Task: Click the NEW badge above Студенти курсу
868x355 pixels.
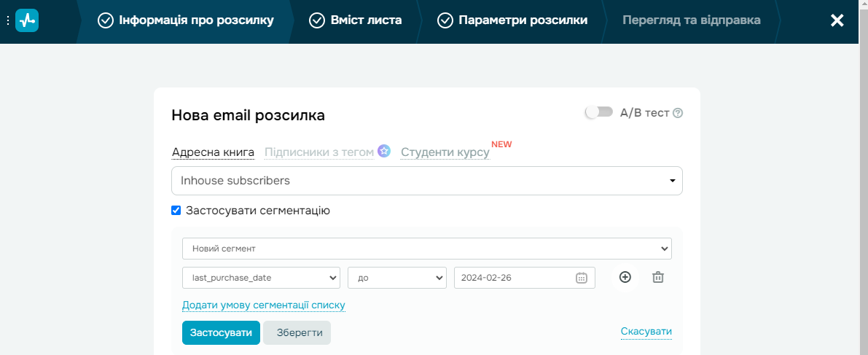Action: [x=501, y=144]
